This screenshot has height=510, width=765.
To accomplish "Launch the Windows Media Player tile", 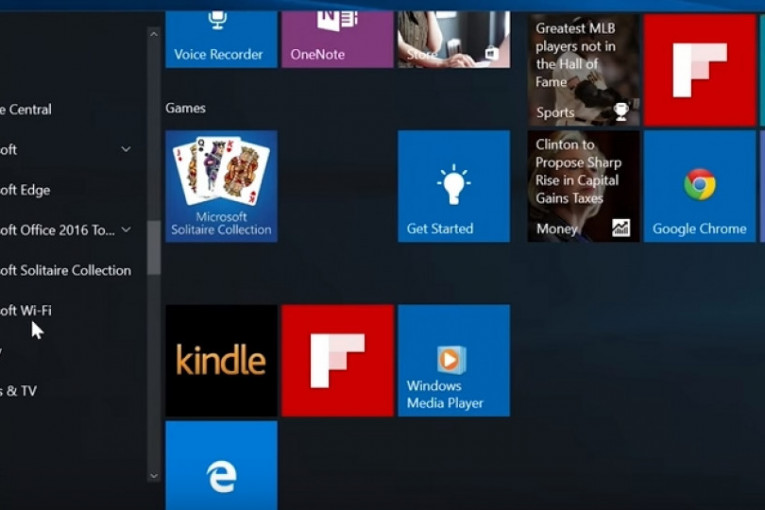I will pos(453,360).
